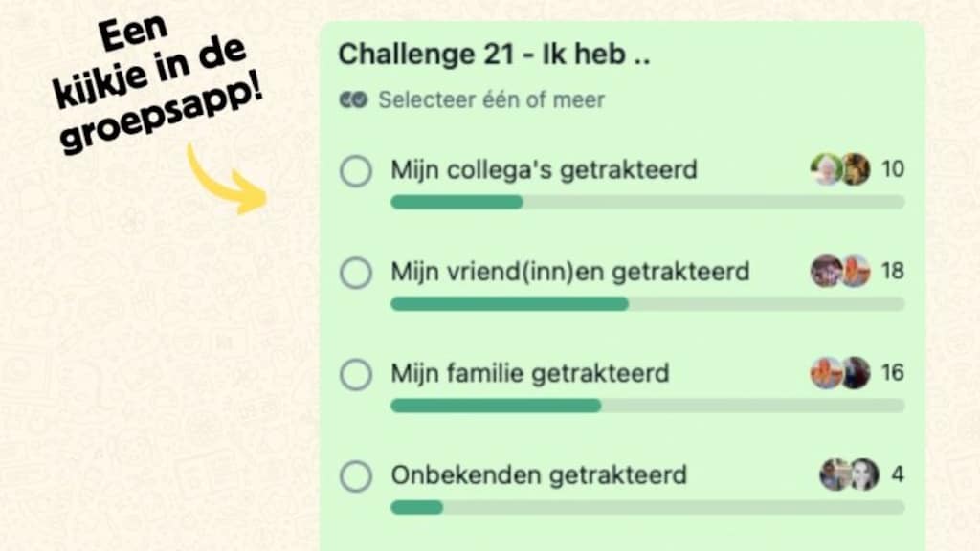The image size is (980, 551).
Task: Tick the circle beside 'Mijn familie getrakteerd'
Action: 356,375
